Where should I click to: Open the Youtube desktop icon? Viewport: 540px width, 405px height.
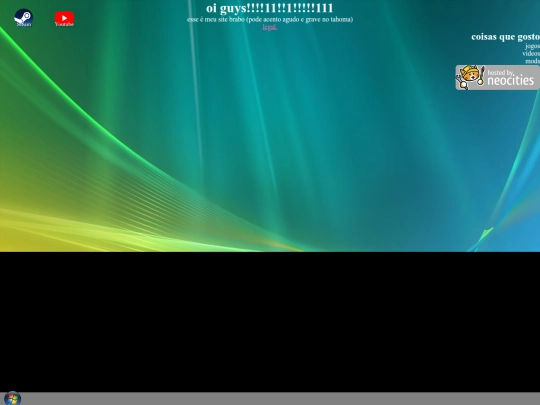tap(64, 19)
